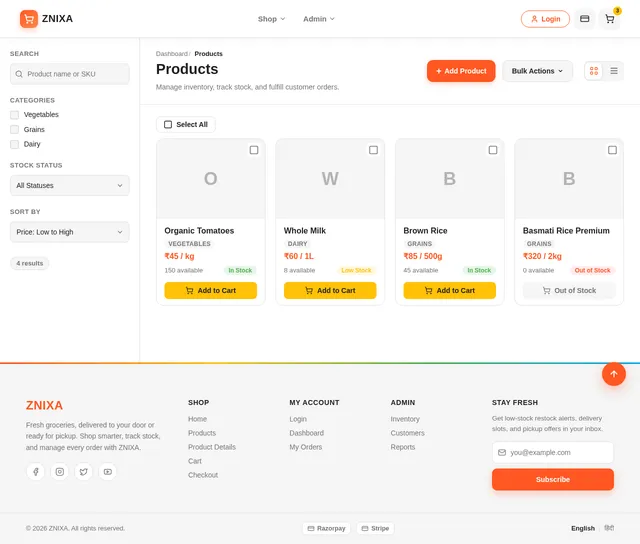The height and width of the screenshot is (544, 640).
Task: Open footer Cart link
Action: [x=195, y=461]
